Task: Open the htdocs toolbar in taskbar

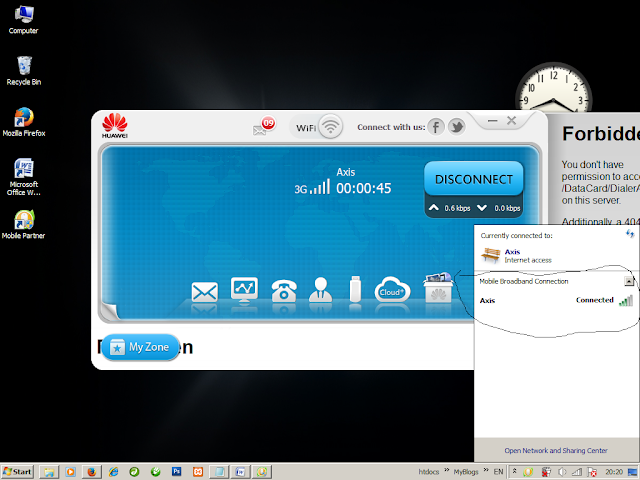Action: point(429,472)
